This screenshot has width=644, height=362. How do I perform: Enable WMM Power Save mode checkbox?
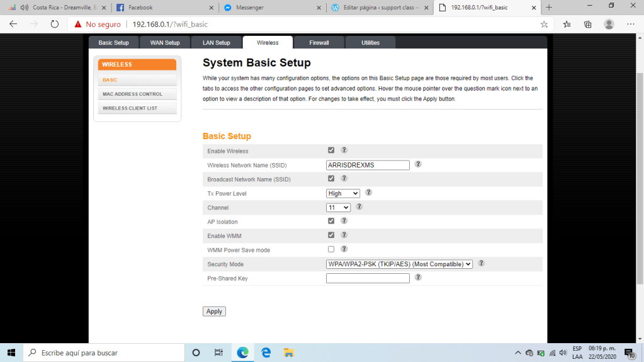[x=331, y=249]
